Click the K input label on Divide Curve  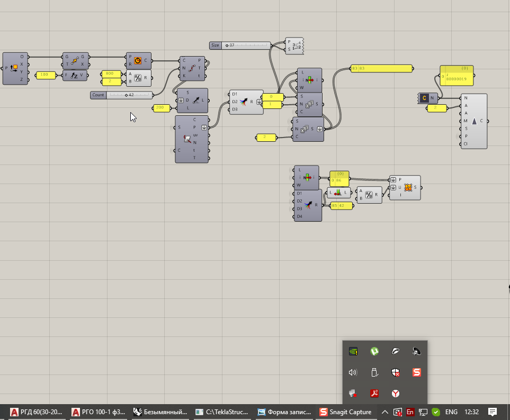point(184,76)
